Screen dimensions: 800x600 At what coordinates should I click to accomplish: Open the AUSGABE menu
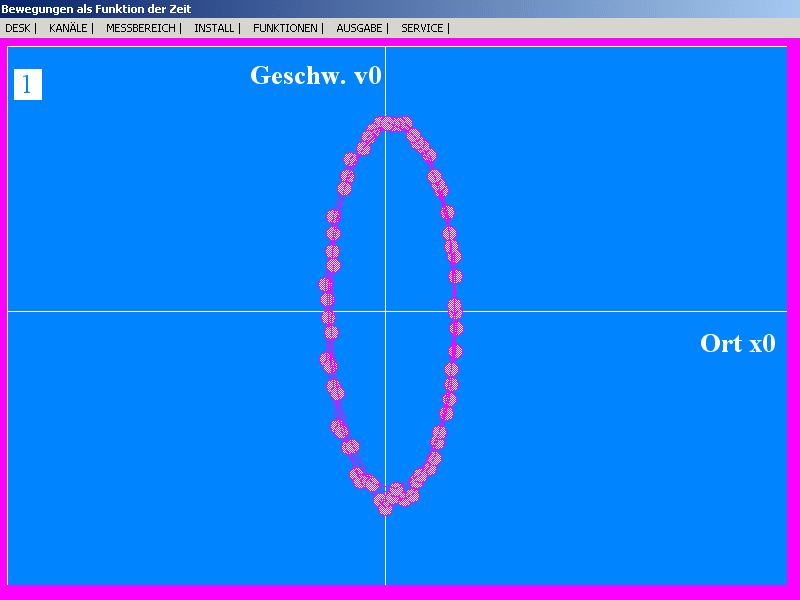point(359,28)
